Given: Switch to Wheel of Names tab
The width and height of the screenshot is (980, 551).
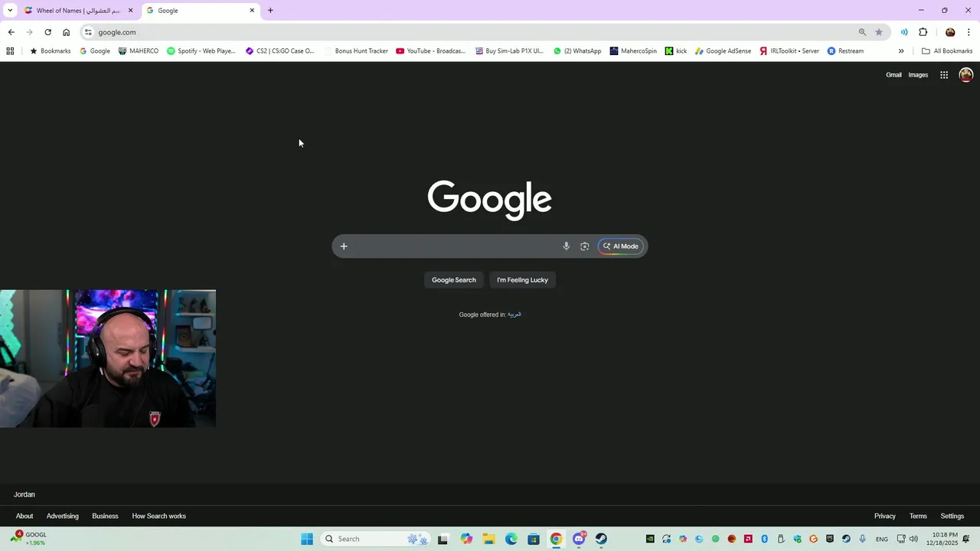Looking at the screenshot, I should [79, 11].
